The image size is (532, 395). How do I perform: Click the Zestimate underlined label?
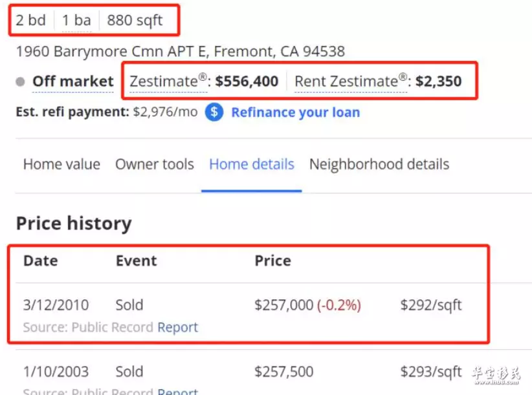[x=168, y=81]
